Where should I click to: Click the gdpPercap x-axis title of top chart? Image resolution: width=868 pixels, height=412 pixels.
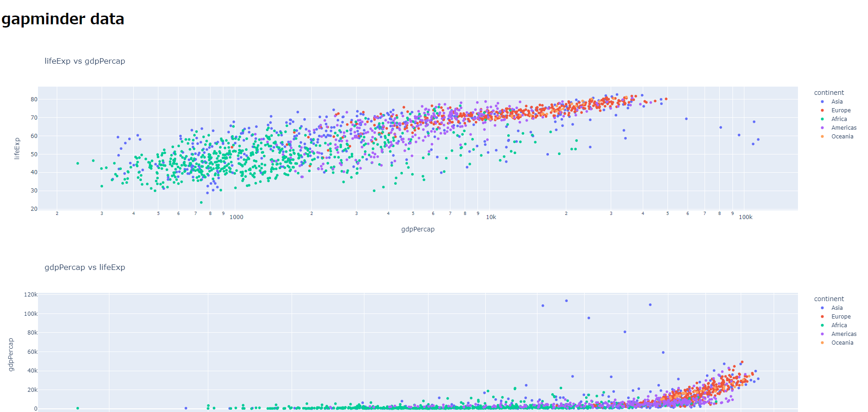click(418, 229)
